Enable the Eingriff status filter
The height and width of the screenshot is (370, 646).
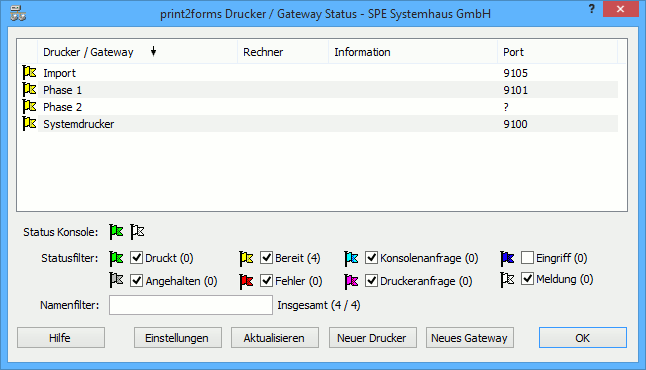[527, 258]
